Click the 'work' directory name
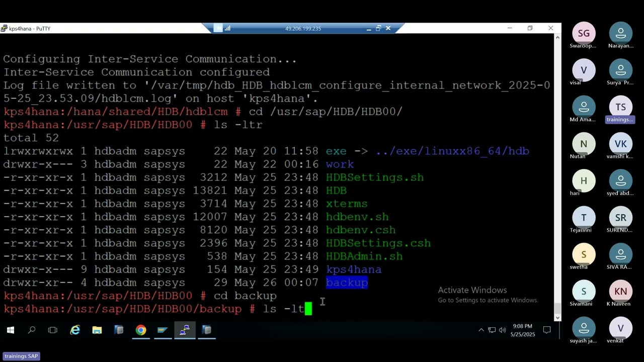644x362 pixels. (340, 164)
